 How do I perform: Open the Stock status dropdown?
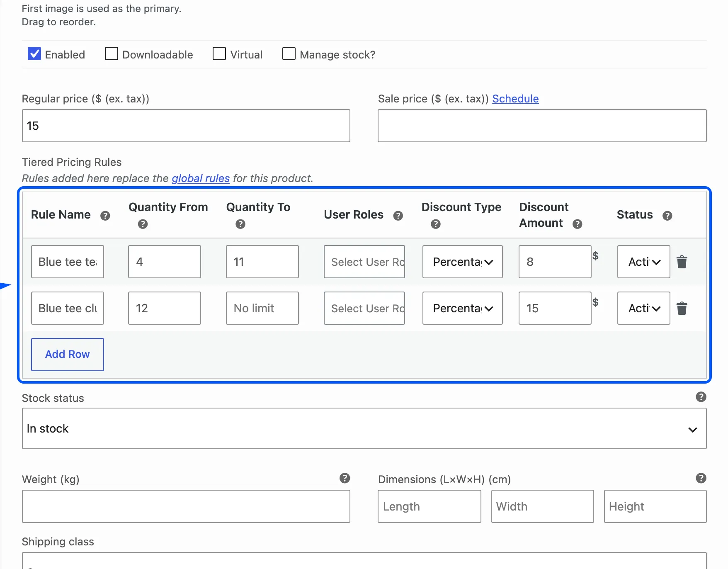[364, 428]
